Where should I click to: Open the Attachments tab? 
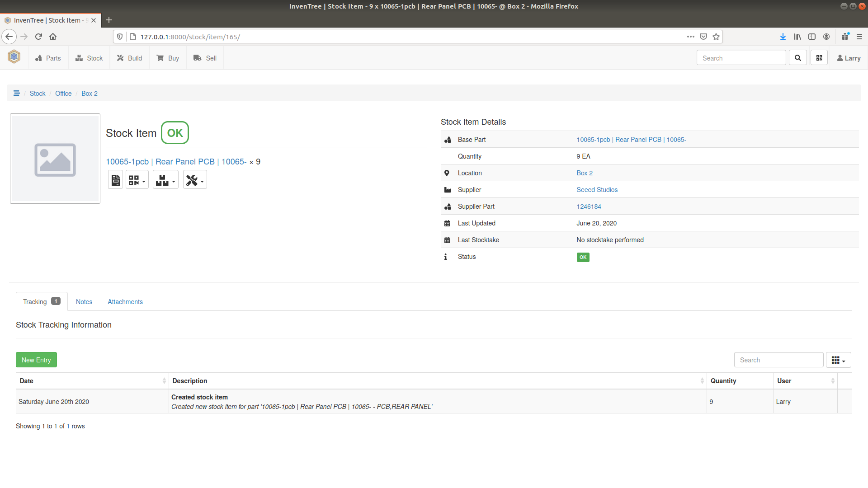click(x=125, y=301)
